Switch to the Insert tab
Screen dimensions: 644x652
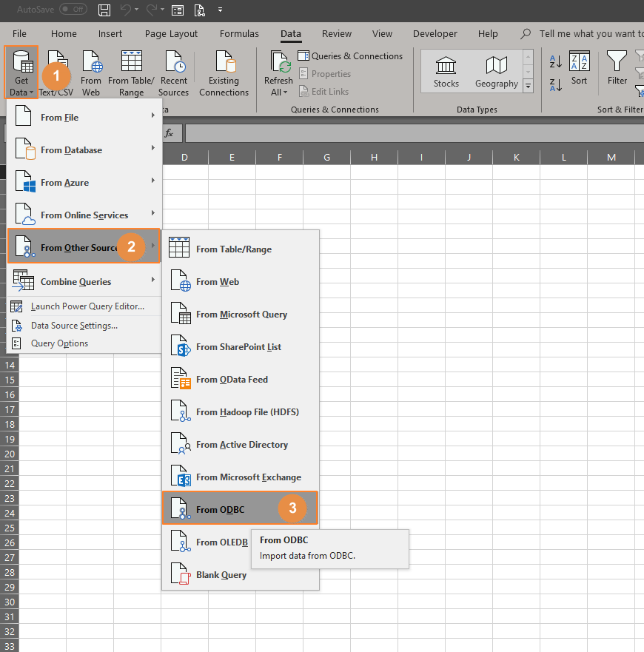point(110,34)
